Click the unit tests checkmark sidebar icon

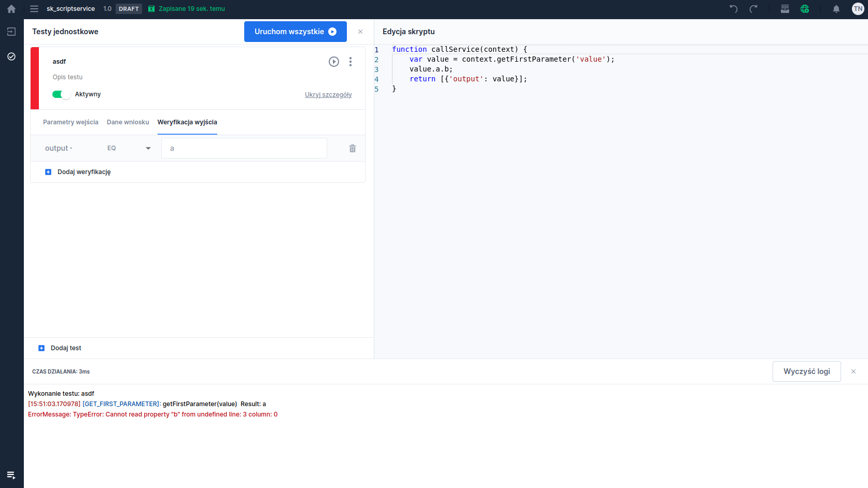point(11,56)
